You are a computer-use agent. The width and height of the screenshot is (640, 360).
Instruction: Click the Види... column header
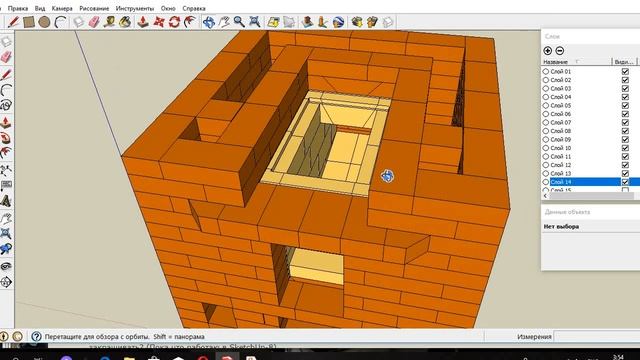pos(624,62)
